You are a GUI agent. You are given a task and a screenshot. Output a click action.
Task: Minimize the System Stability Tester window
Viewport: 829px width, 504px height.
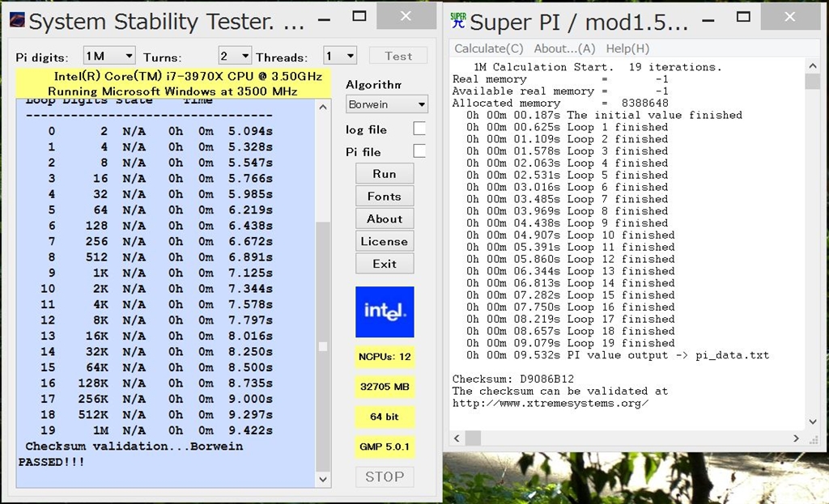pyautogui.click(x=324, y=20)
